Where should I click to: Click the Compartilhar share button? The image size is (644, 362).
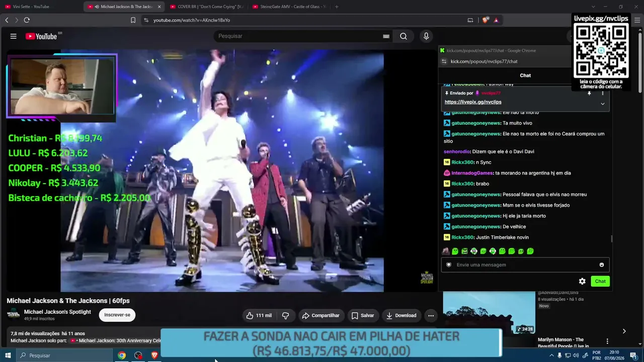pos(320,316)
